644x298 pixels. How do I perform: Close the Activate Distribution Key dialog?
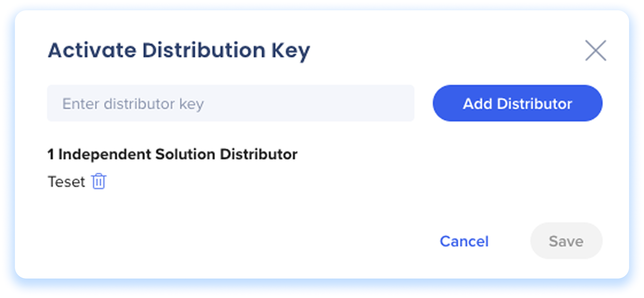coord(595,50)
